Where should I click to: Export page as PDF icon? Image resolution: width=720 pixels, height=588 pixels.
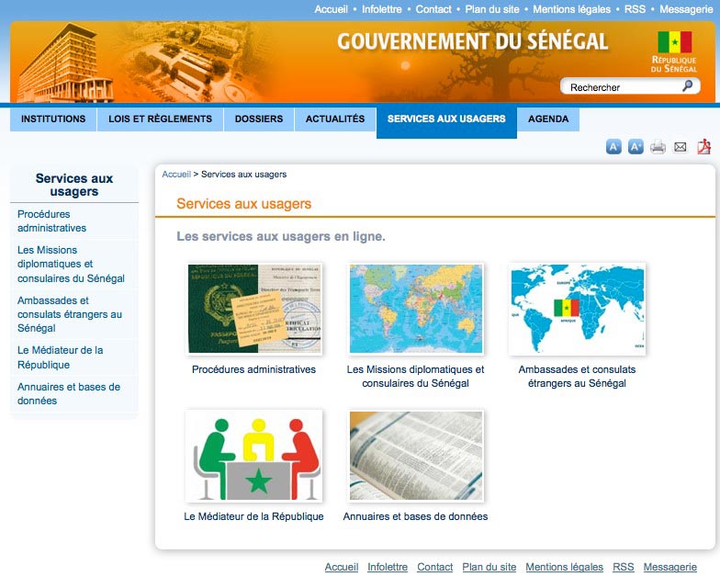point(704,147)
